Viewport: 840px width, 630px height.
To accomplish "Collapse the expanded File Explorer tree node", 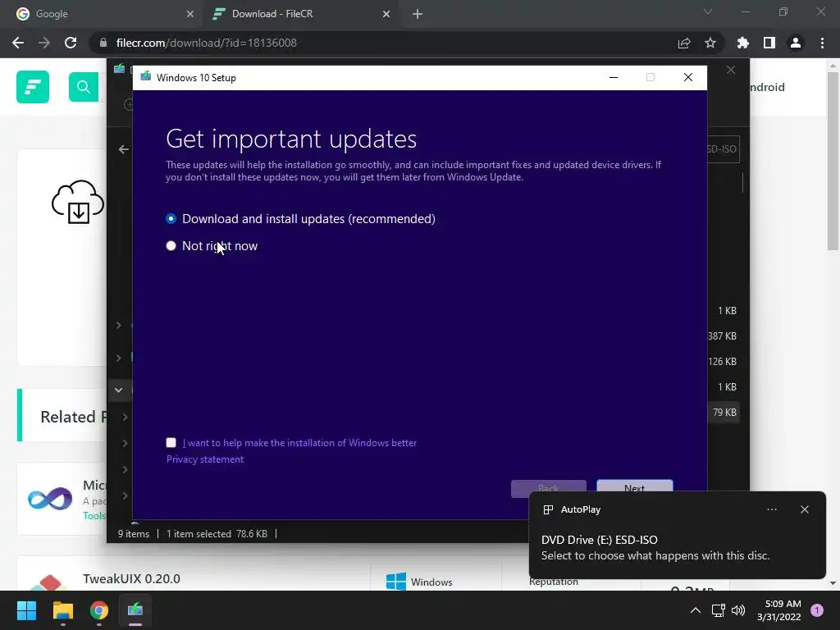I will tap(118, 390).
